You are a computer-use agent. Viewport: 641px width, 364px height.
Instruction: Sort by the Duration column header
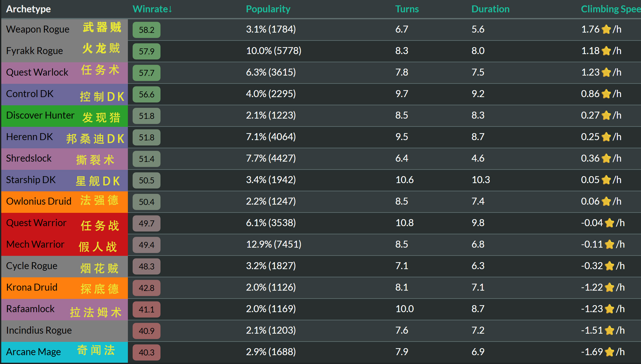pos(490,9)
